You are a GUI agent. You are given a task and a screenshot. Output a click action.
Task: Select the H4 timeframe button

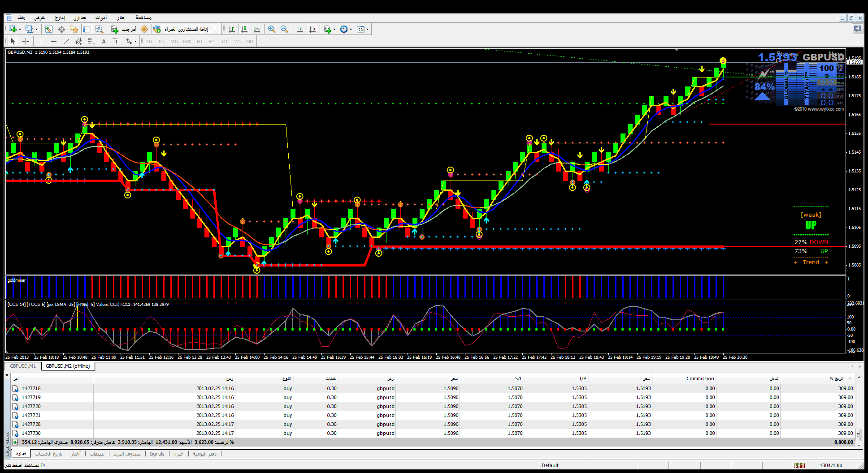[212, 41]
